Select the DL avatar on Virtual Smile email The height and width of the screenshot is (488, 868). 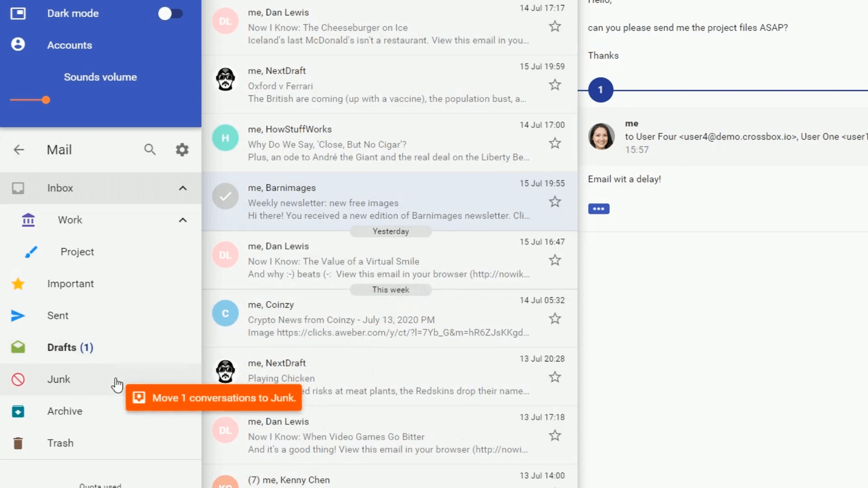tap(226, 255)
